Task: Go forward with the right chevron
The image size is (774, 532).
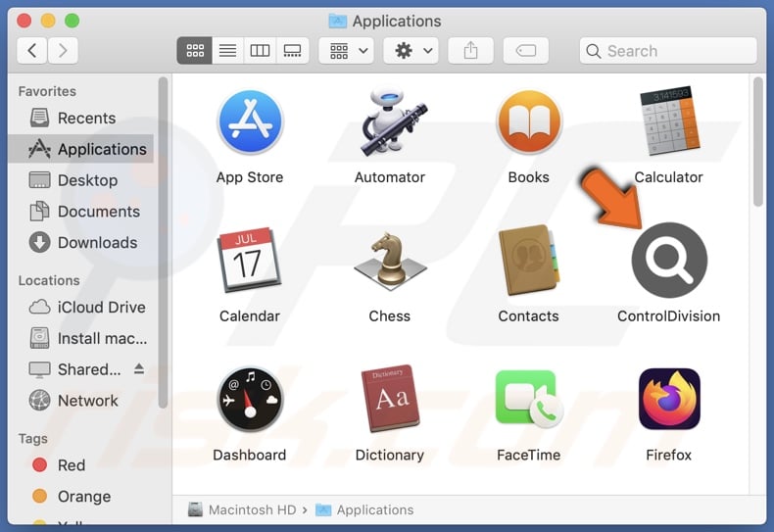Action: [x=63, y=50]
